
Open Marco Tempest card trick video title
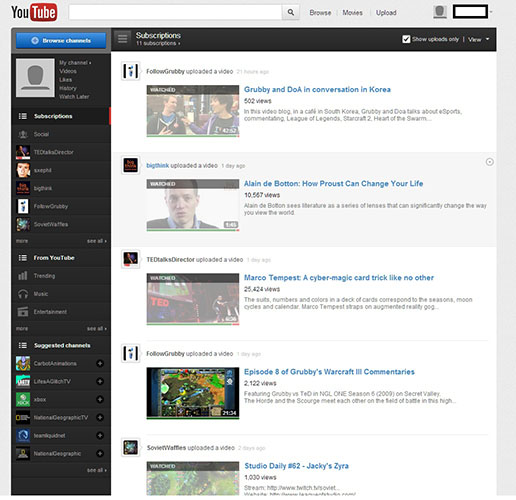click(x=339, y=277)
